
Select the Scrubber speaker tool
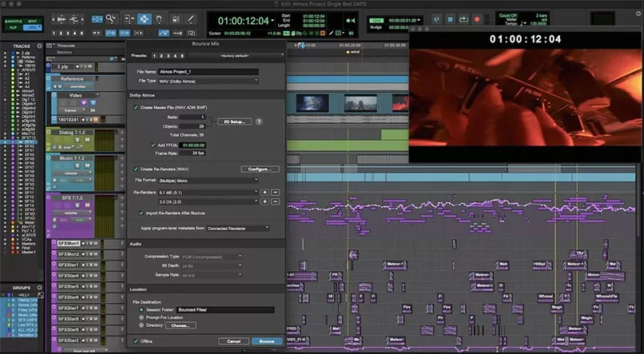(176, 19)
